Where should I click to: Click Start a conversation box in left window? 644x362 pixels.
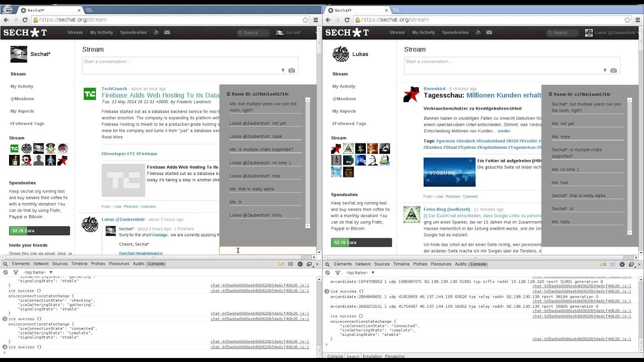pos(190,66)
